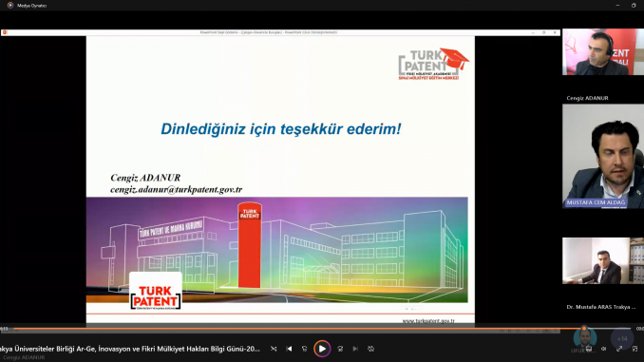Switch to mini player view
Viewport: 644px width, 362px height.
pos(635,349)
